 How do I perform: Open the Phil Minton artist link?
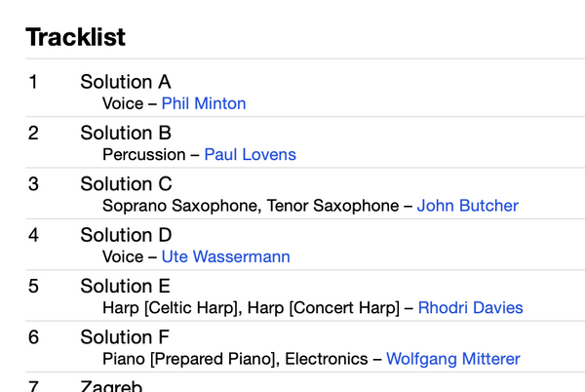tap(204, 103)
